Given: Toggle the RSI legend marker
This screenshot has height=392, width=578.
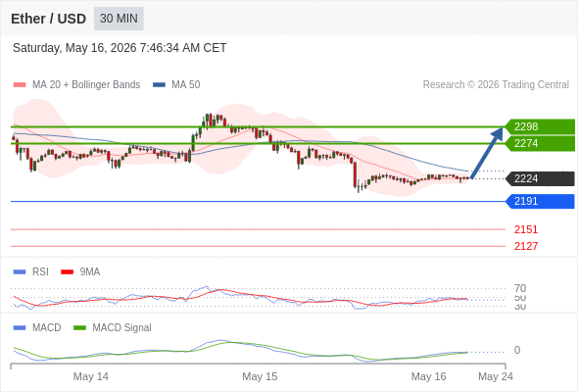Looking at the screenshot, I should pos(20,272).
